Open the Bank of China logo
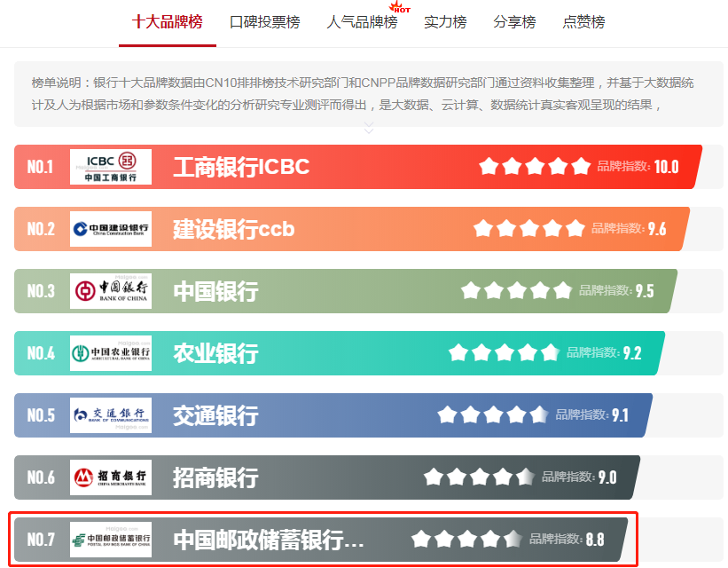 pos(111,291)
